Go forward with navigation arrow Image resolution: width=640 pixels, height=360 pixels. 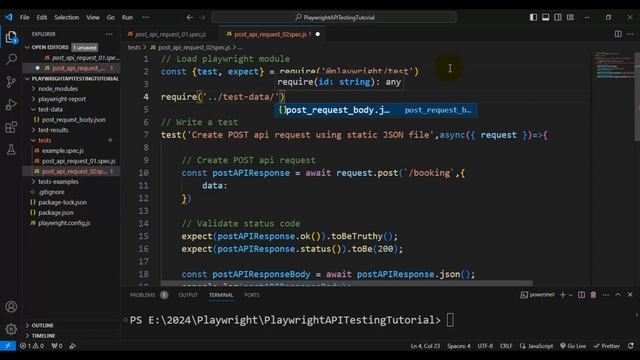tap(202, 17)
